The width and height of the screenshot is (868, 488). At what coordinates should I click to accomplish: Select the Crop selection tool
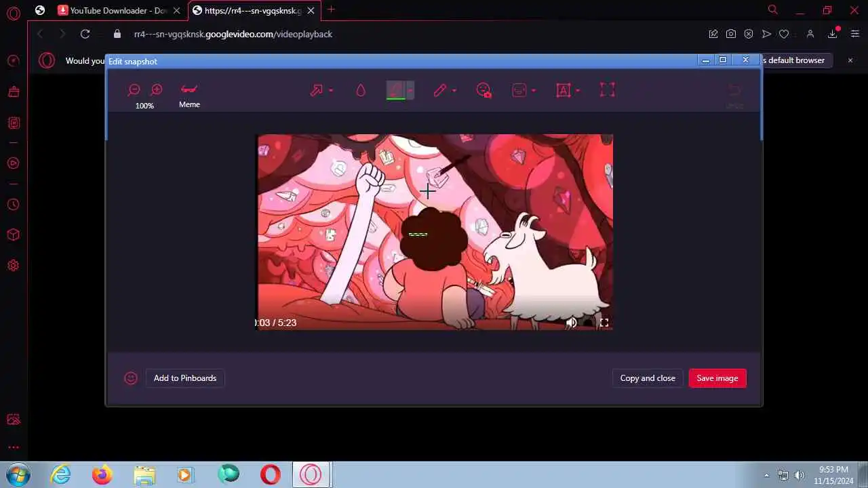pos(608,89)
